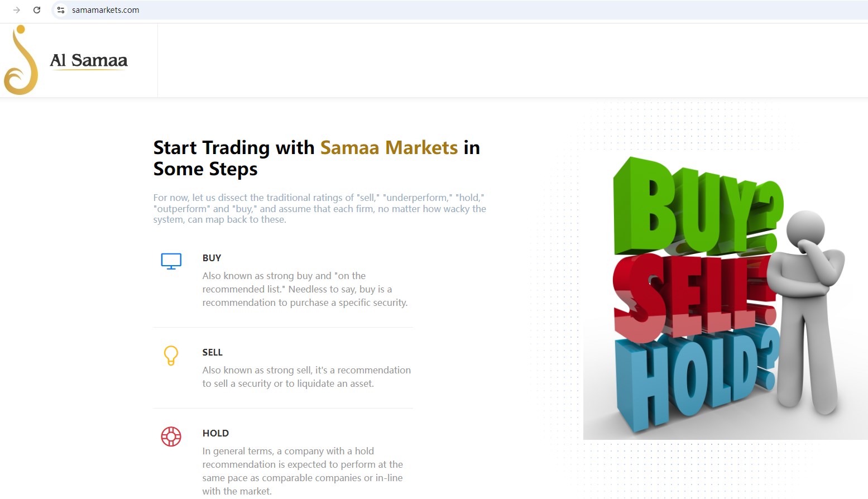
Task: Click the yellow lightbulb icon beside SELL
Action: click(171, 355)
